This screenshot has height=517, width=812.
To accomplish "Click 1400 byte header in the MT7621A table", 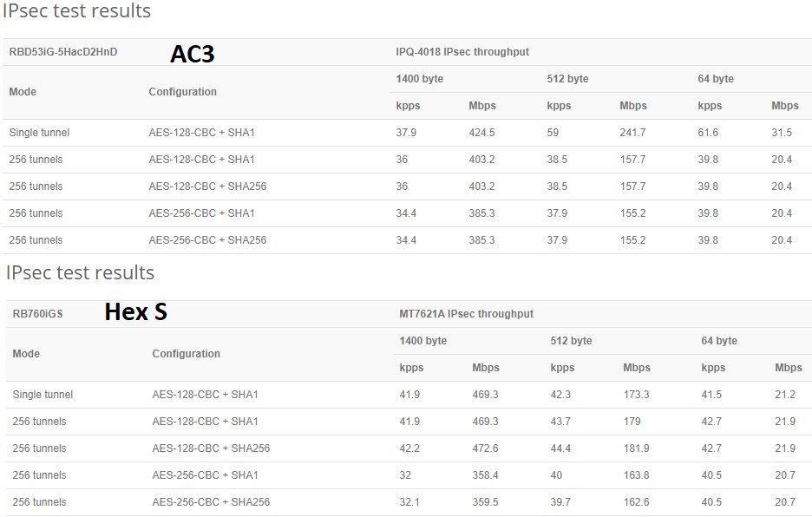I will click(423, 341).
